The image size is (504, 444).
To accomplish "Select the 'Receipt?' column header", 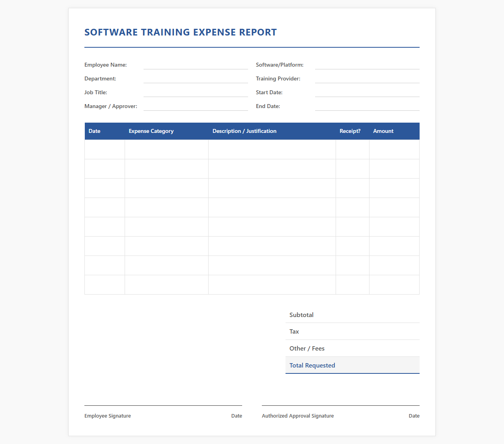I will (353, 131).
